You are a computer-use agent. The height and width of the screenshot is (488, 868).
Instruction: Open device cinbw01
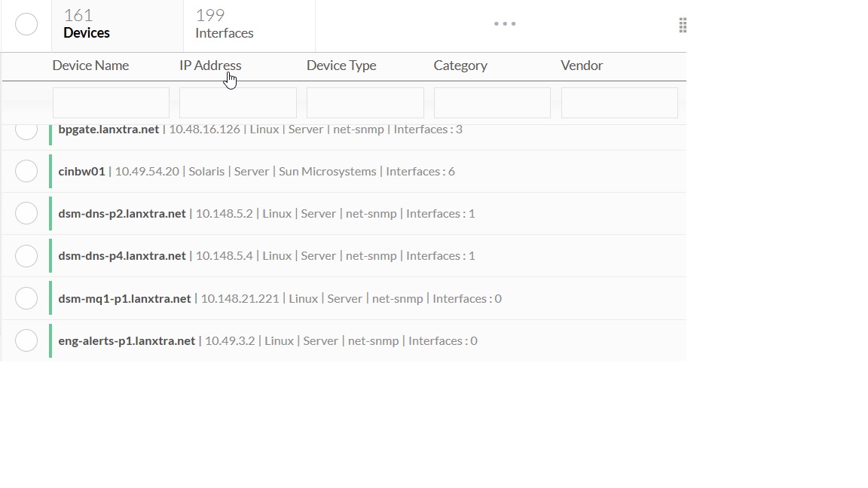pyautogui.click(x=81, y=171)
